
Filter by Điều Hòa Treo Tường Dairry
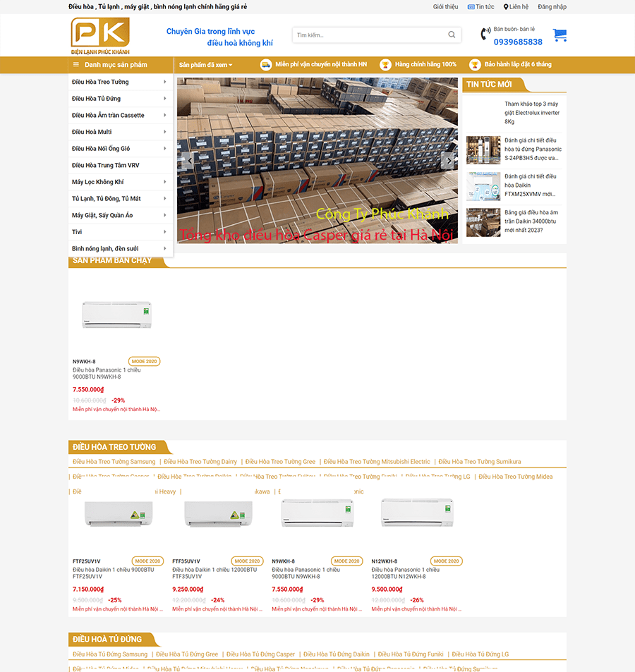click(x=200, y=462)
